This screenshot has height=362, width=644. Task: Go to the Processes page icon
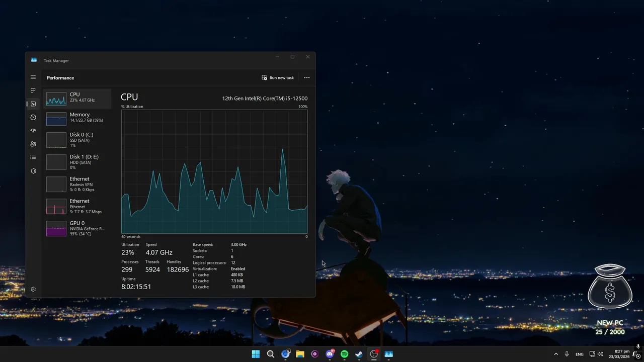33,90
